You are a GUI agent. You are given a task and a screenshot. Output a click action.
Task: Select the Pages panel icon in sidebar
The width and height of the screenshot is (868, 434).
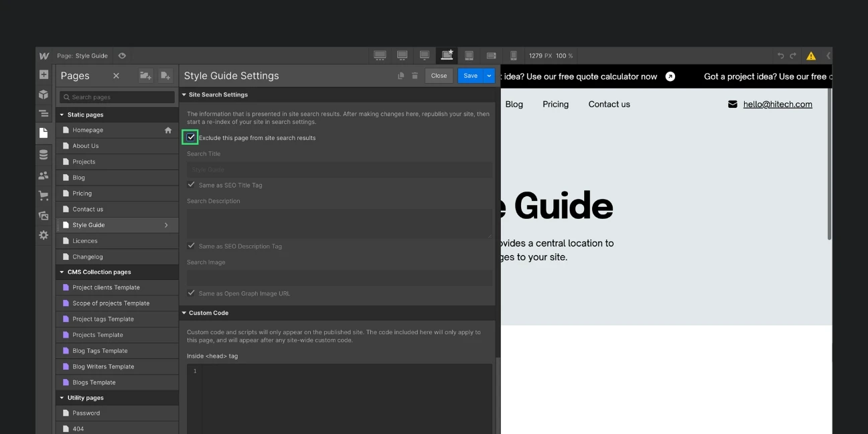44,133
